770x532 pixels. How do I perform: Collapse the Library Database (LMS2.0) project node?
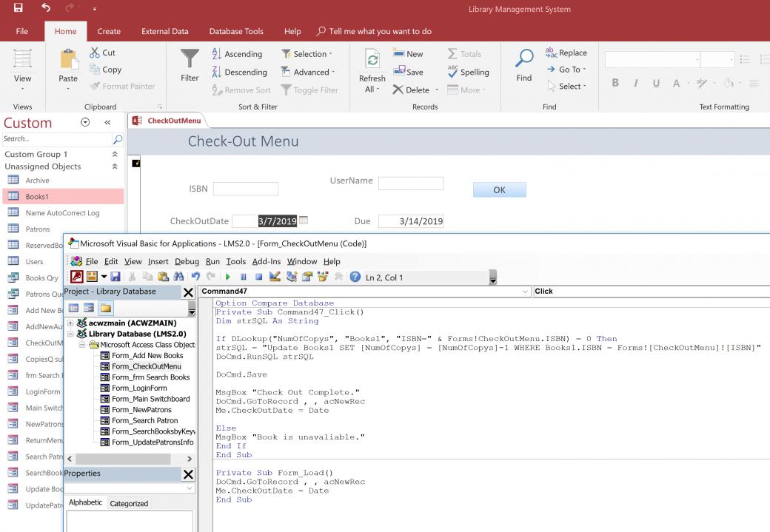pyautogui.click(x=71, y=334)
